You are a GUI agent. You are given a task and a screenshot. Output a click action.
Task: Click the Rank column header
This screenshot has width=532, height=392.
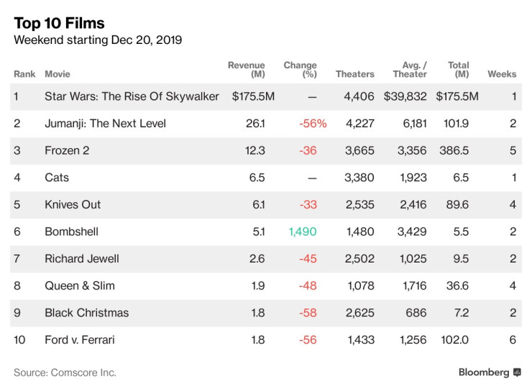coord(24,74)
